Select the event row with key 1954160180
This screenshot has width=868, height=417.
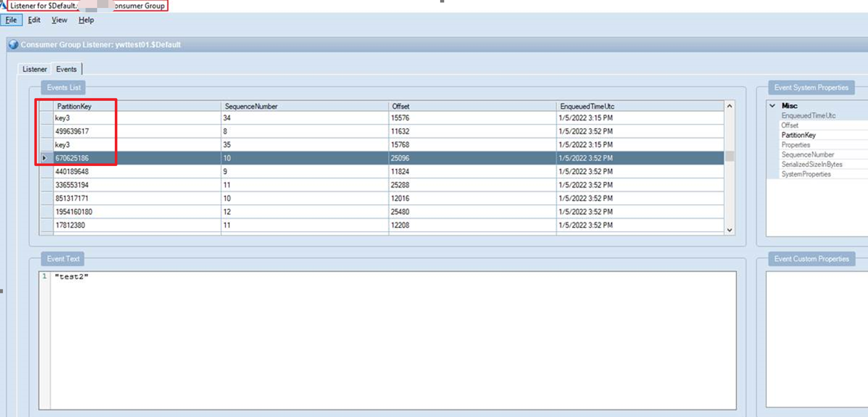click(74, 212)
